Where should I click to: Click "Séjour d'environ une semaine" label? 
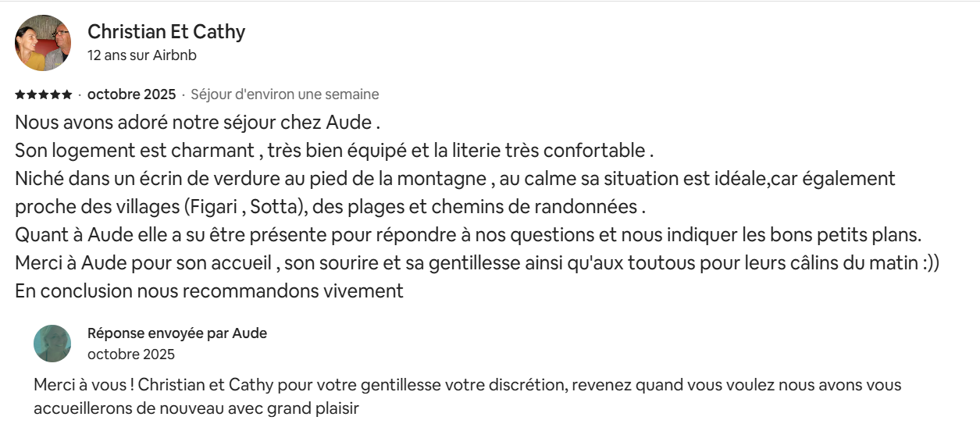click(285, 94)
